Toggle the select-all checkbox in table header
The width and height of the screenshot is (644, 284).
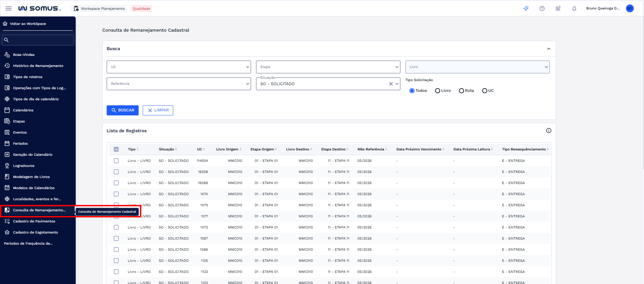116,149
